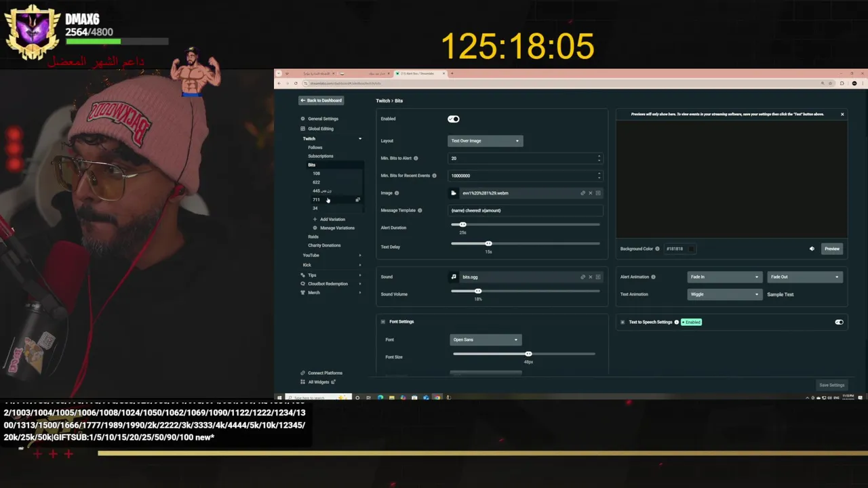Click info icon next to Message Template
Screen dimensions: 868x488
[x=420, y=210]
